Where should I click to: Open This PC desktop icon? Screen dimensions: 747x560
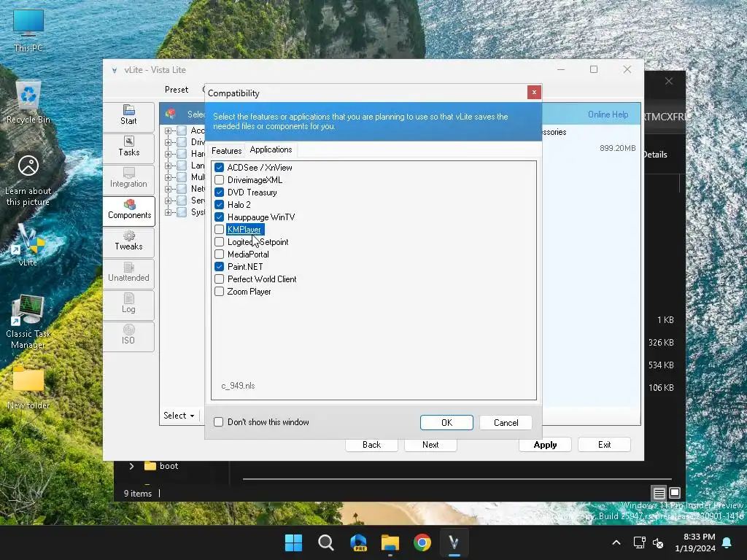(x=28, y=30)
